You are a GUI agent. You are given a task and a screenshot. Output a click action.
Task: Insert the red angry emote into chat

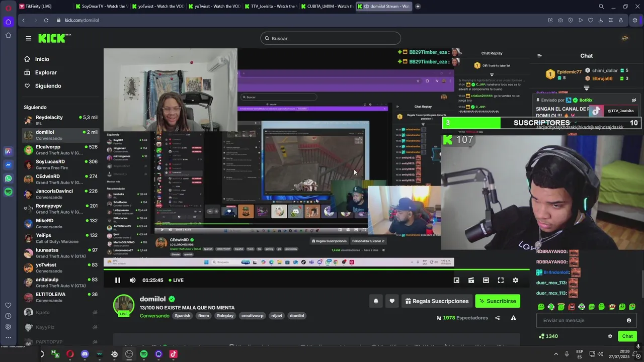[572, 307]
